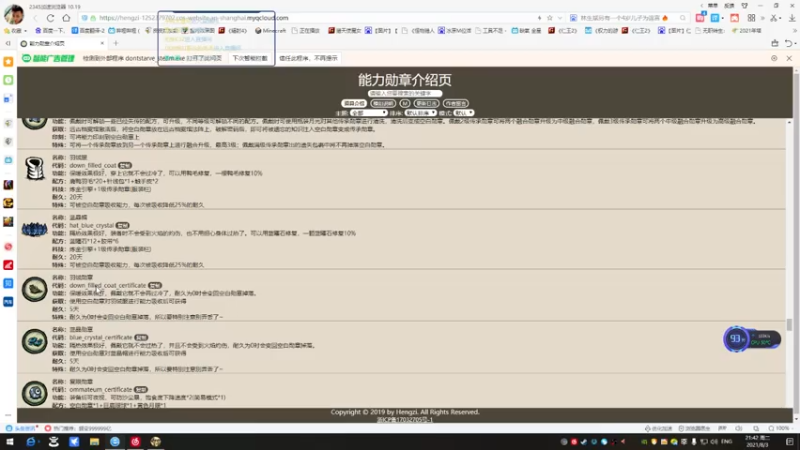Select the M pill tab
Screen dimensions: 800x450
point(405,103)
